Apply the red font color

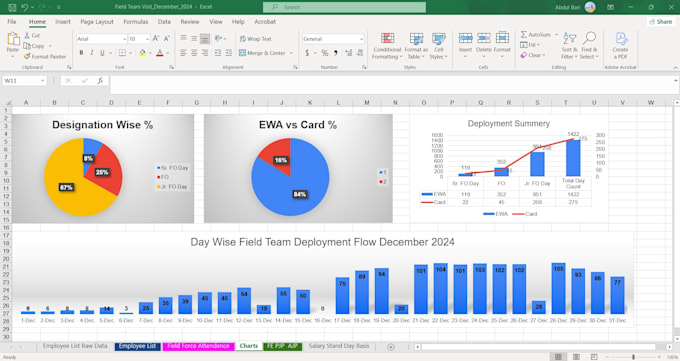tap(160, 53)
